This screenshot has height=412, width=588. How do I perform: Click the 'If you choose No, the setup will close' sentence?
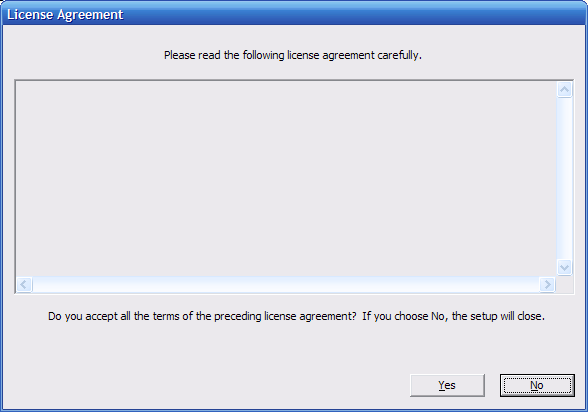pos(453,316)
